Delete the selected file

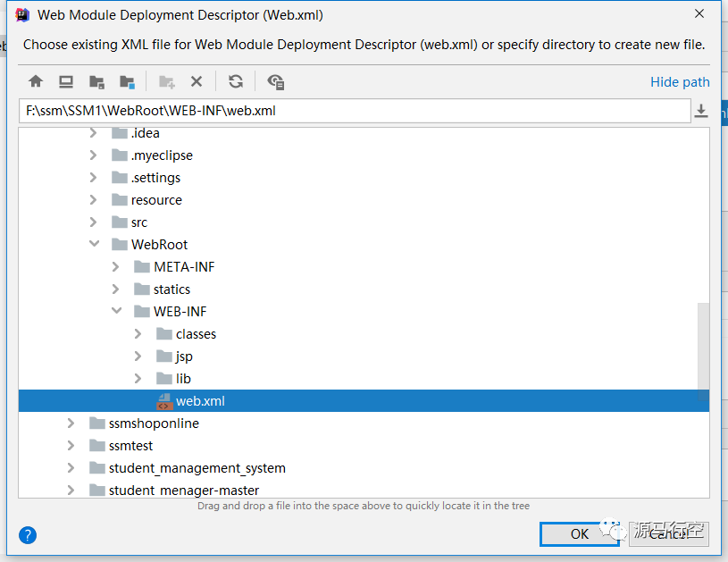[197, 81]
